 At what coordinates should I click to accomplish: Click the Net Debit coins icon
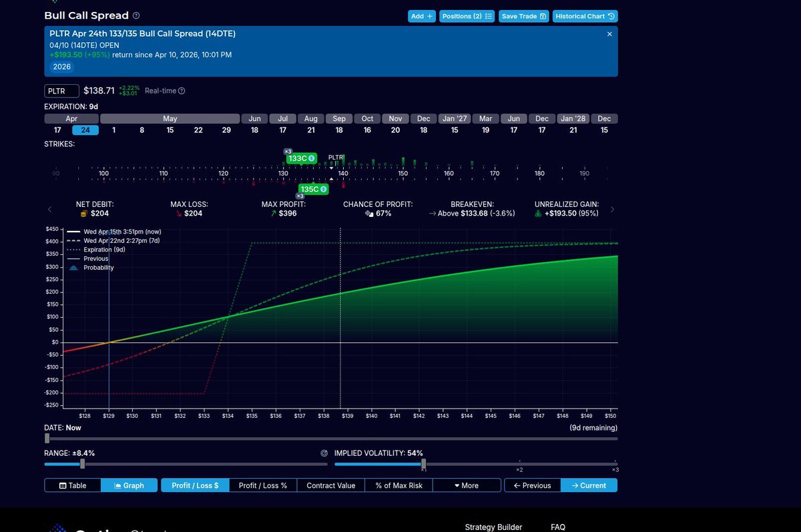click(x=83, y=214)
